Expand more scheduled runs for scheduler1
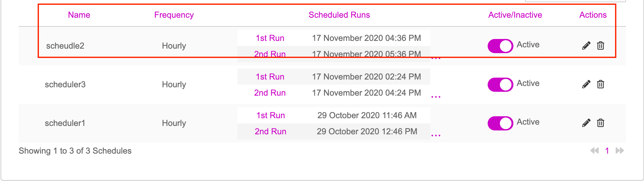This screenshot has width=644, height=181. click(436, 136)
